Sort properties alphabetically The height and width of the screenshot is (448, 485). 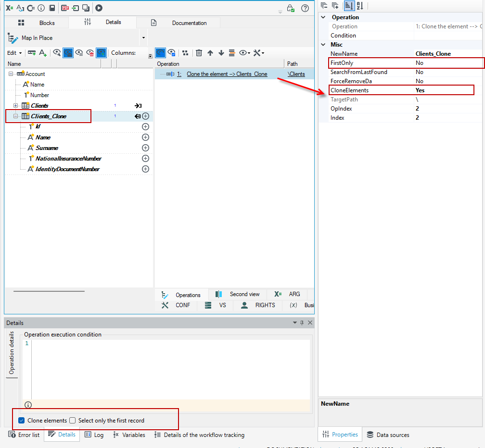tap(360, 6)
